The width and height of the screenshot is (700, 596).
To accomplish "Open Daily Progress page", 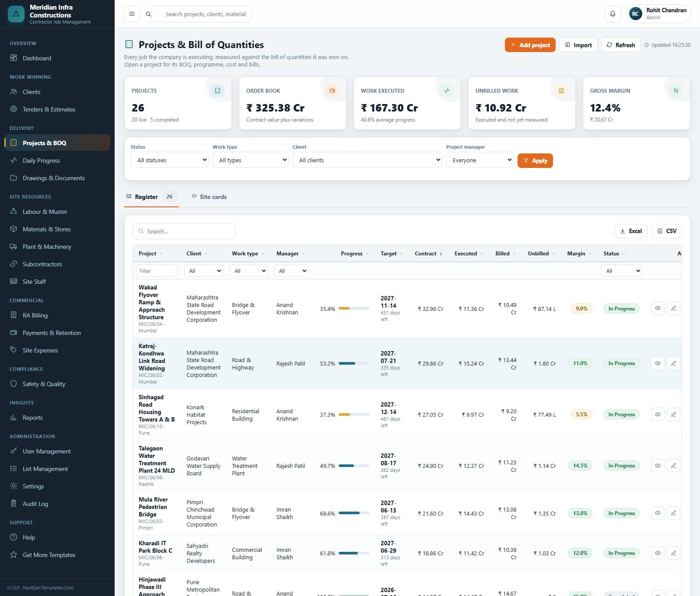I will tap(57, 160).
